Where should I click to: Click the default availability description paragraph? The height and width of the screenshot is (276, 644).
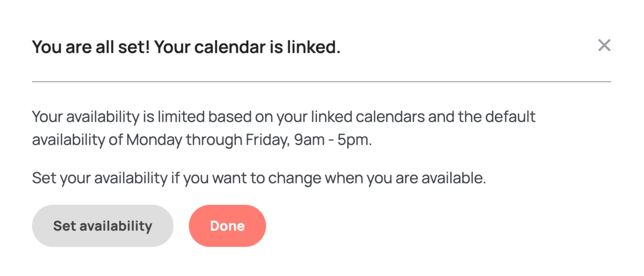[x=284, y=128]
